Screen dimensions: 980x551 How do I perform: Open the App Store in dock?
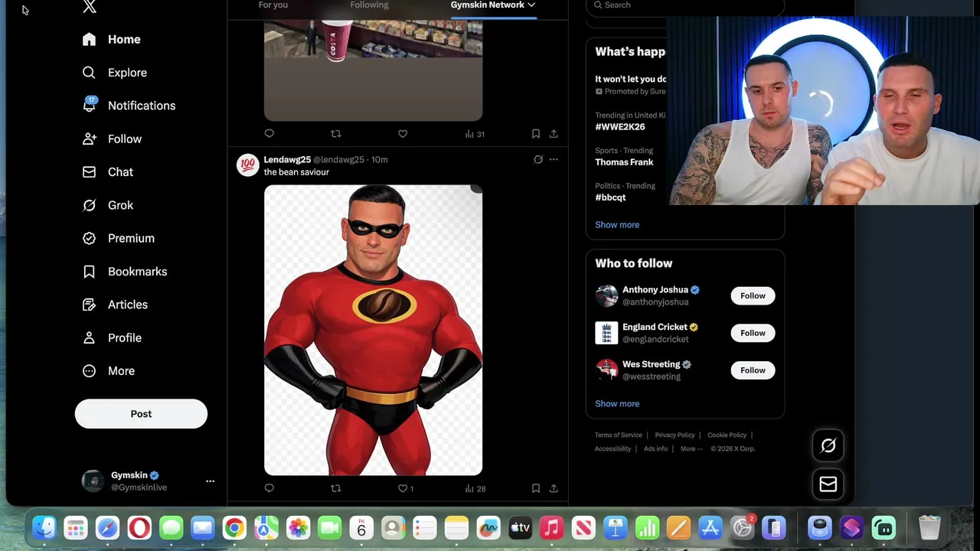pyautogui.click(x=710, y=528)
